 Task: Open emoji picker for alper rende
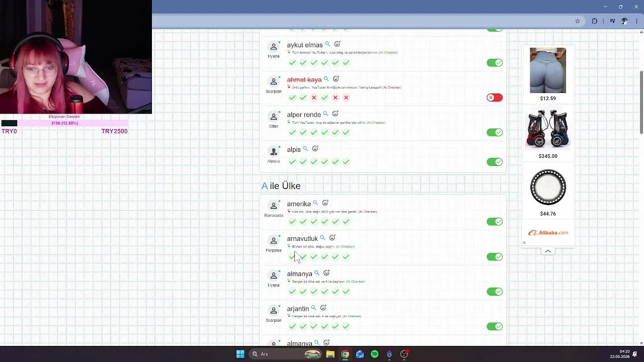335,114
